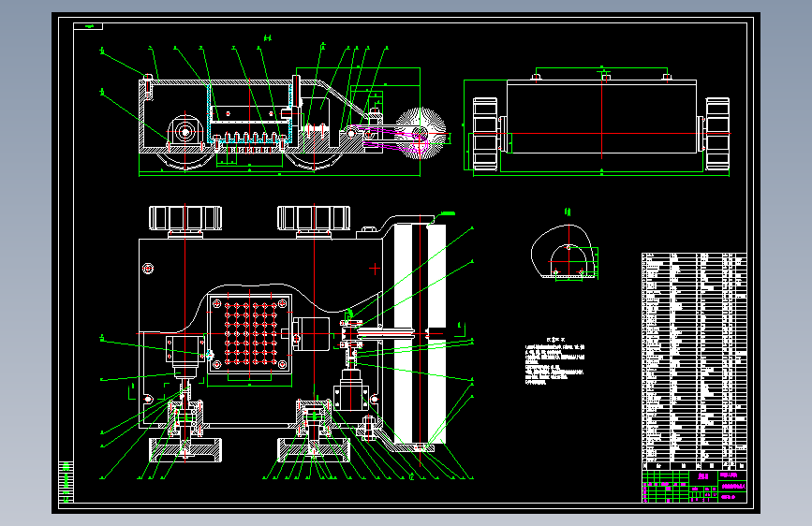The image size is (812, 526).
Task: Select the white technical notes text block
Action: point(554,361)
